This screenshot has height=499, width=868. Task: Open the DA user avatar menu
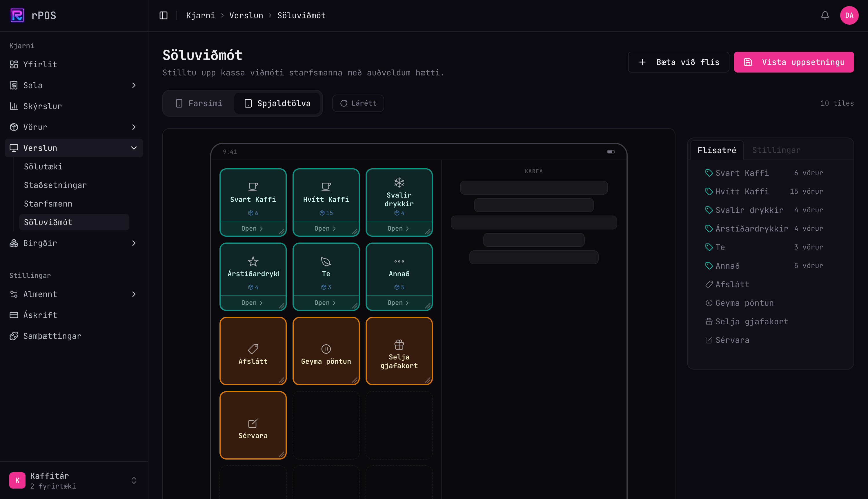(849, 15)
